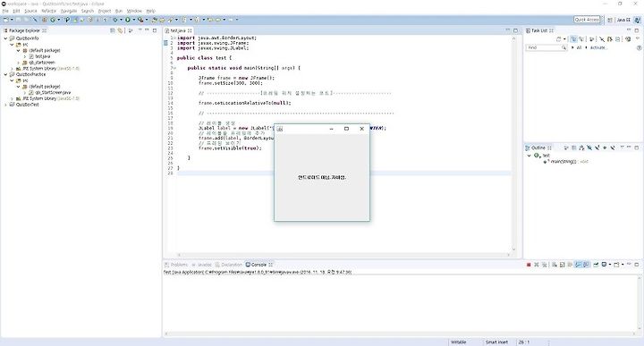Toggle Link with Editor in Package Explorer
This screenshot has width=644, height=346.
pos(120,30)
